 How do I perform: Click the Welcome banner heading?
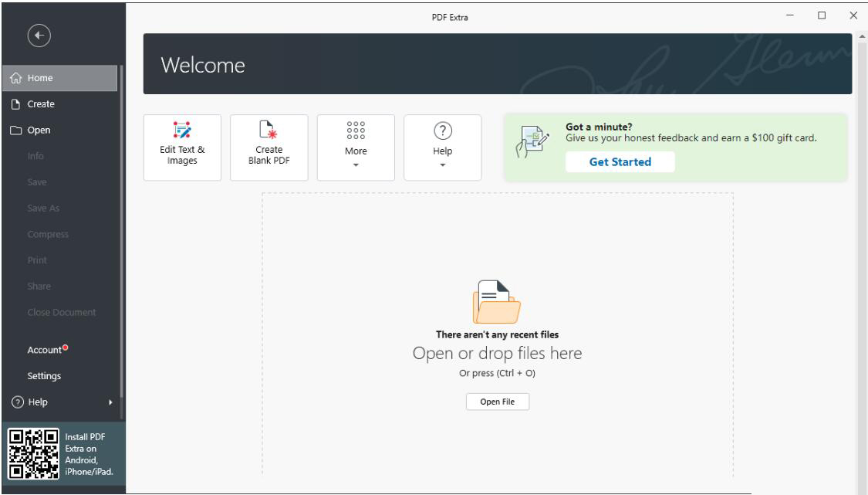pos(203,66)
